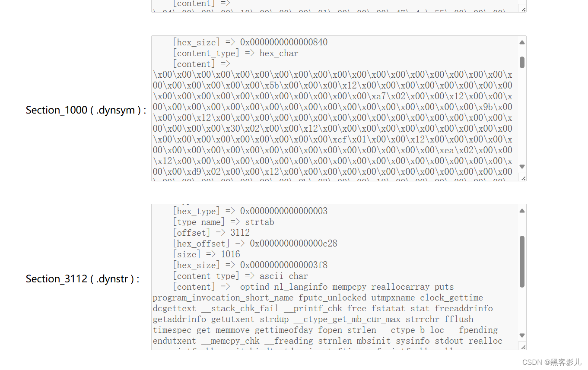
Task: Click the scroll-up arrow in the .dynsym box
Action: 522,42
